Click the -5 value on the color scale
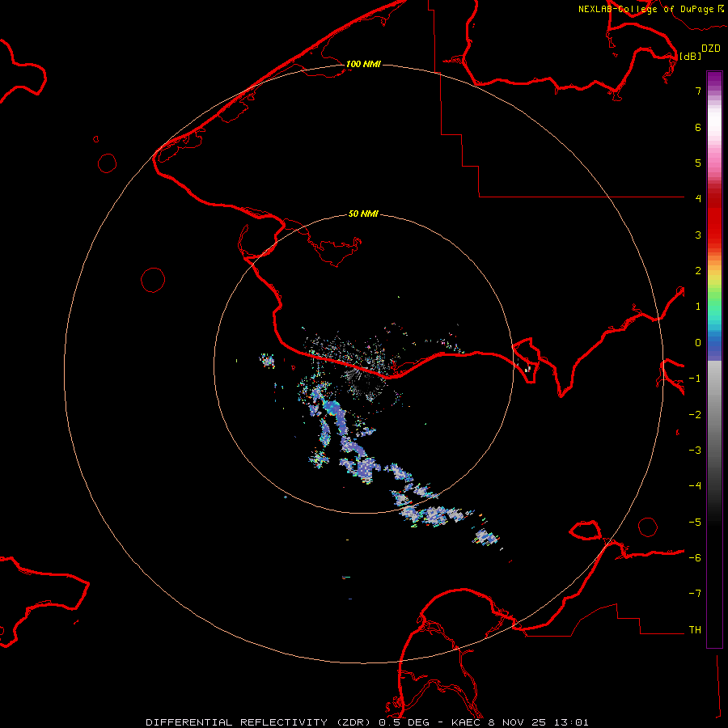Screen dimensions: 728x728 coord(695,523)
